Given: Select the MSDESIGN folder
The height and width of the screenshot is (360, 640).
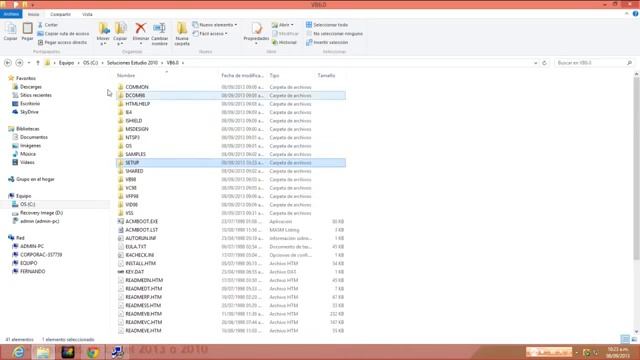Looking at the screenshot, I should [231, 129].
